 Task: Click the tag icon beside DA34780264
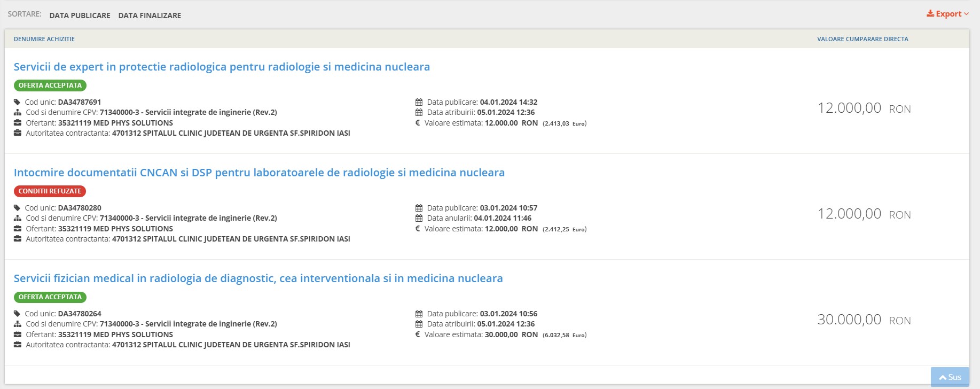17,314
